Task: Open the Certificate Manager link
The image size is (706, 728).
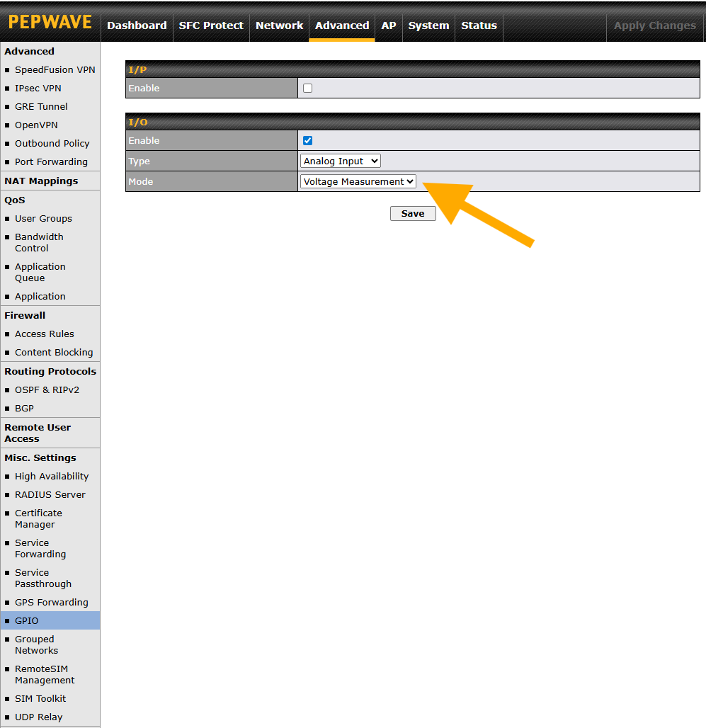Action: [38, 519]
